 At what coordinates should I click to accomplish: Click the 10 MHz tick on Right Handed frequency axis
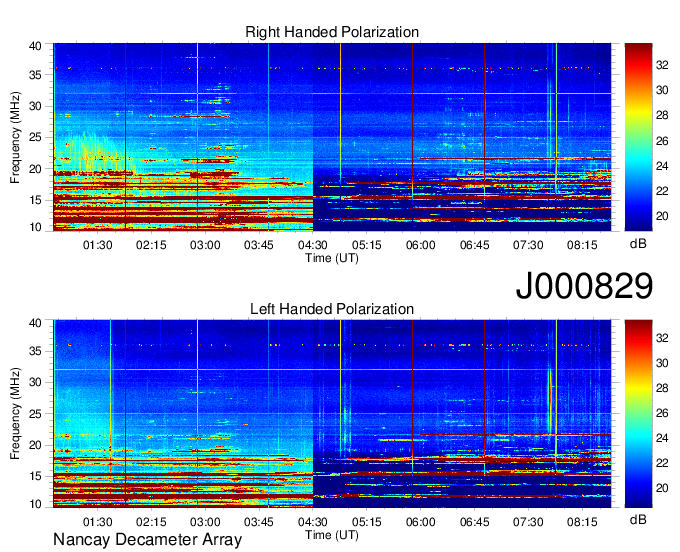click(35, 227)
